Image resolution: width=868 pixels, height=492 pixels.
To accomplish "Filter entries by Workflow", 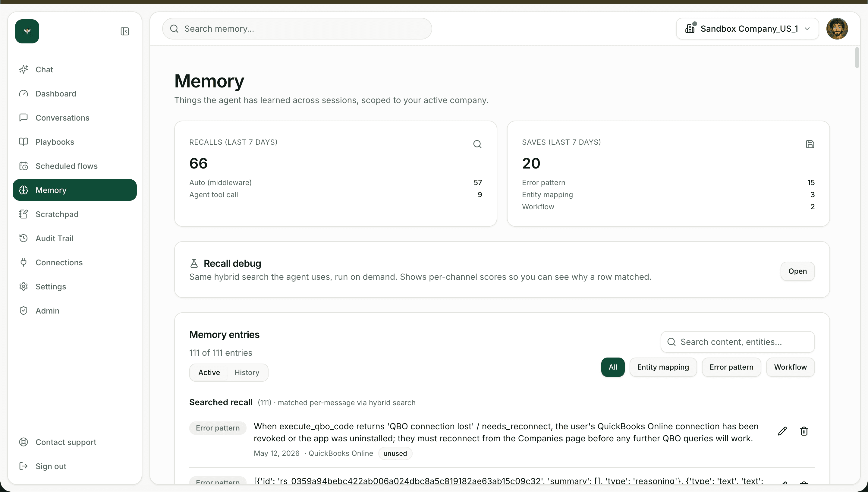I will point(790,367).
